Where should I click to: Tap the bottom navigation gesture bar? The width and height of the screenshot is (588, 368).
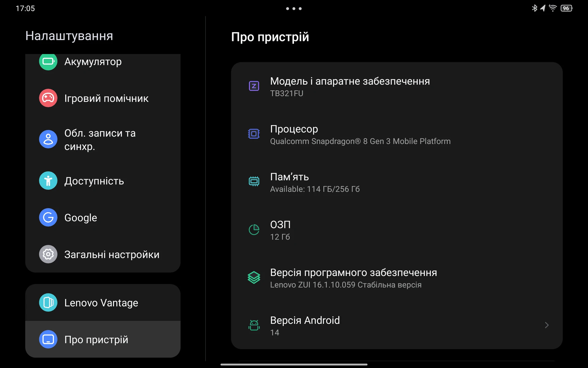tap(294, 364)
